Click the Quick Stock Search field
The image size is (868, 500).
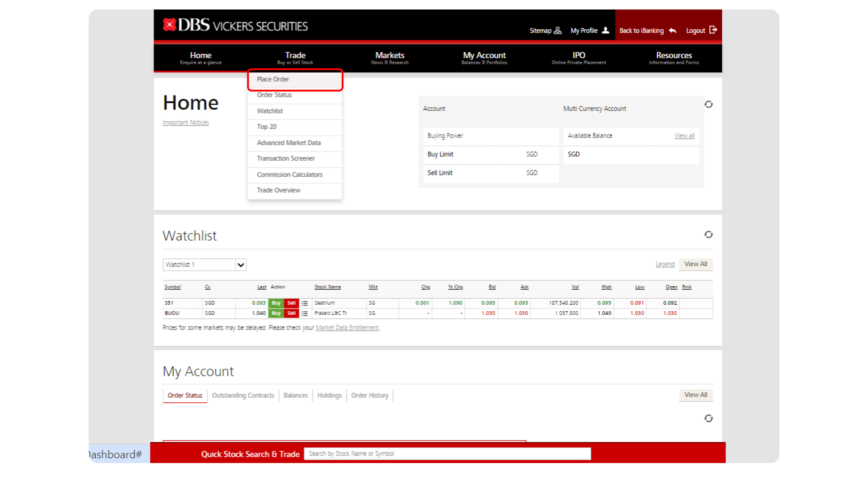[x=447, y=454]
